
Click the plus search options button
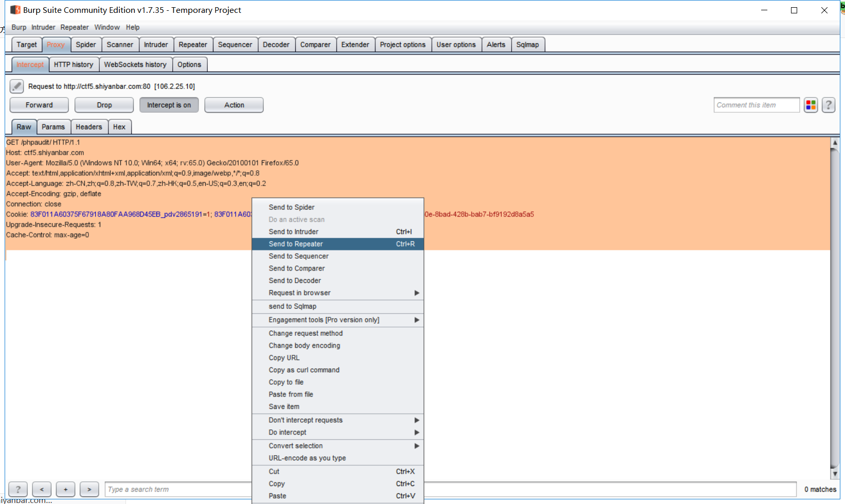[x=65, y=489]
